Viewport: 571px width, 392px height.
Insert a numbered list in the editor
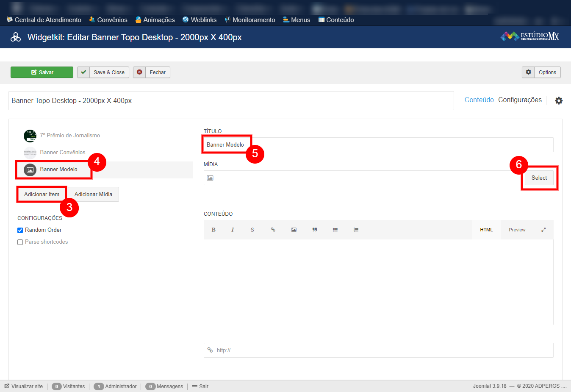point(356,230)
